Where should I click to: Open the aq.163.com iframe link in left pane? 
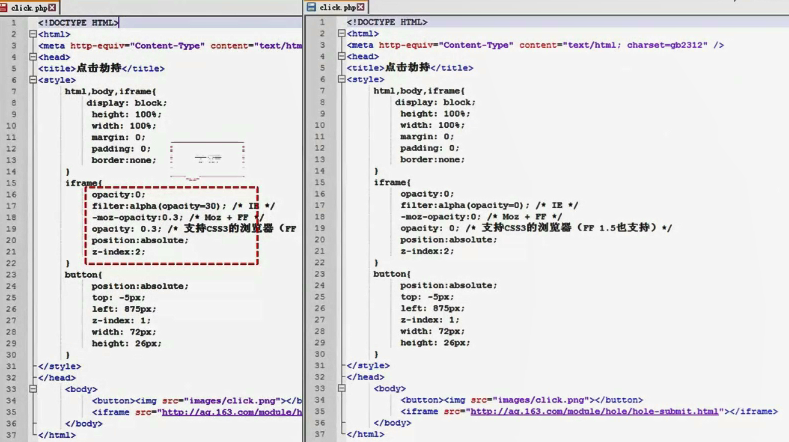(x=231, y=412)
